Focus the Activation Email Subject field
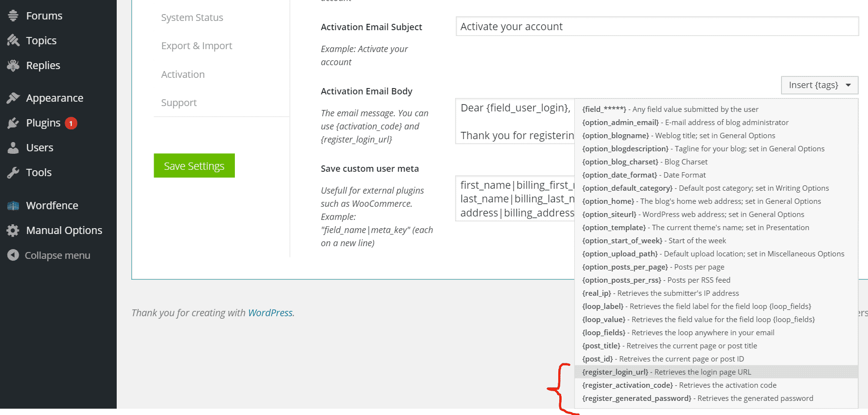868x415 pixels. pos(657,26)
